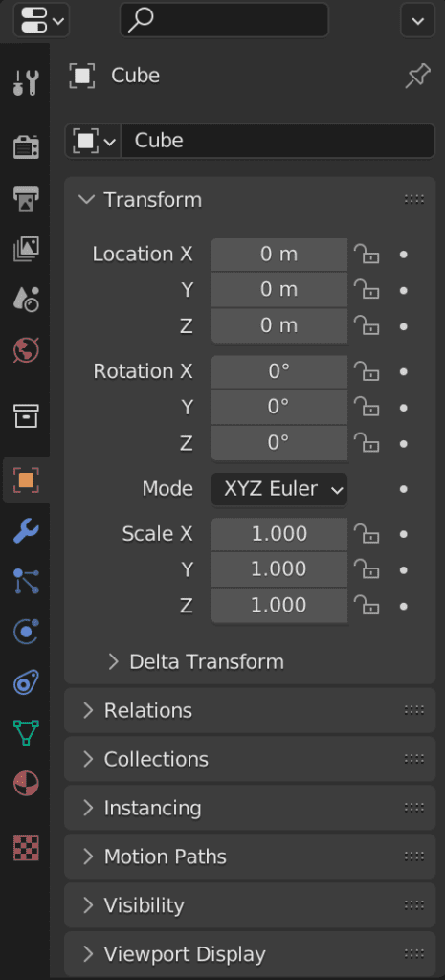The width and height of the screenshot is (445, 980).
Task: Open the Output properties tab
Action: [x=26, y=198]
